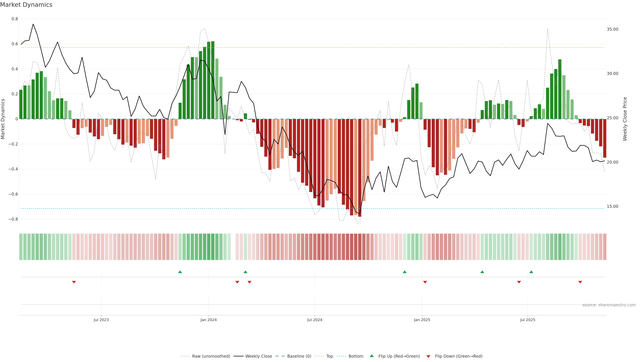Click the green flip-up marker just after Jul 2025
This screenshot has width=644, height=362.
point(531,272)
